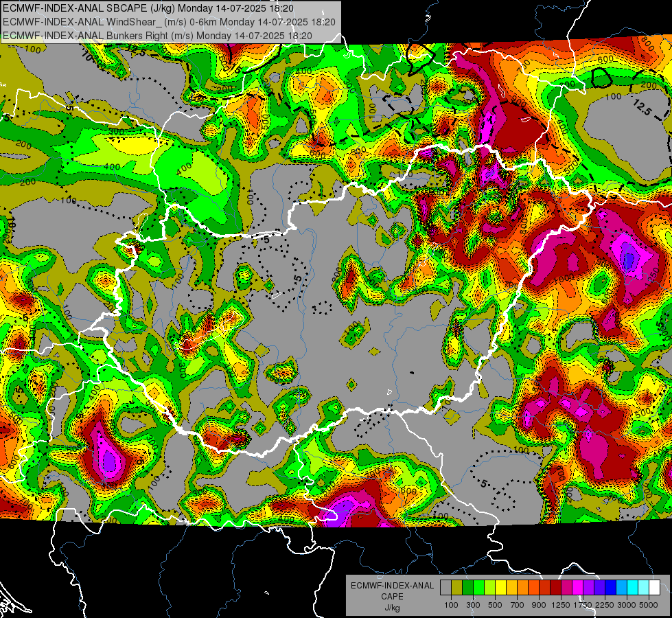Click the 3000 tick label in legend
This screenshot has width=672, height=618.
(626, 605)
